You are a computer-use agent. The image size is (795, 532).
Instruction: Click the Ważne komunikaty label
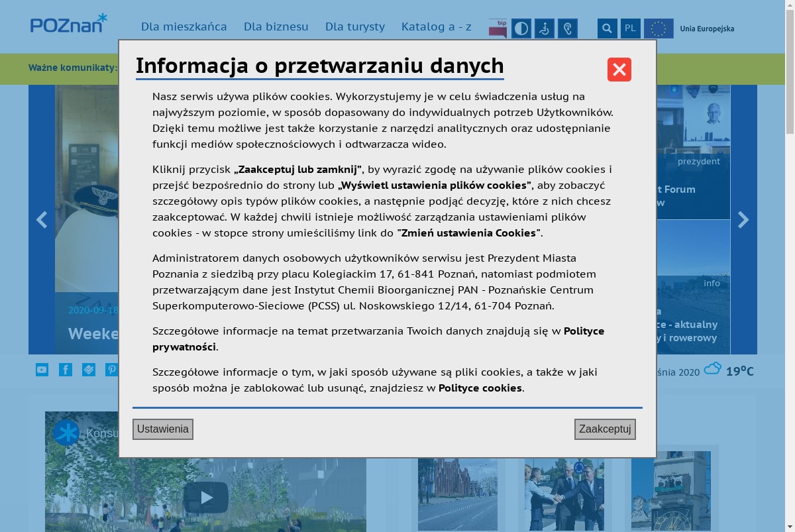pos(73,68)
